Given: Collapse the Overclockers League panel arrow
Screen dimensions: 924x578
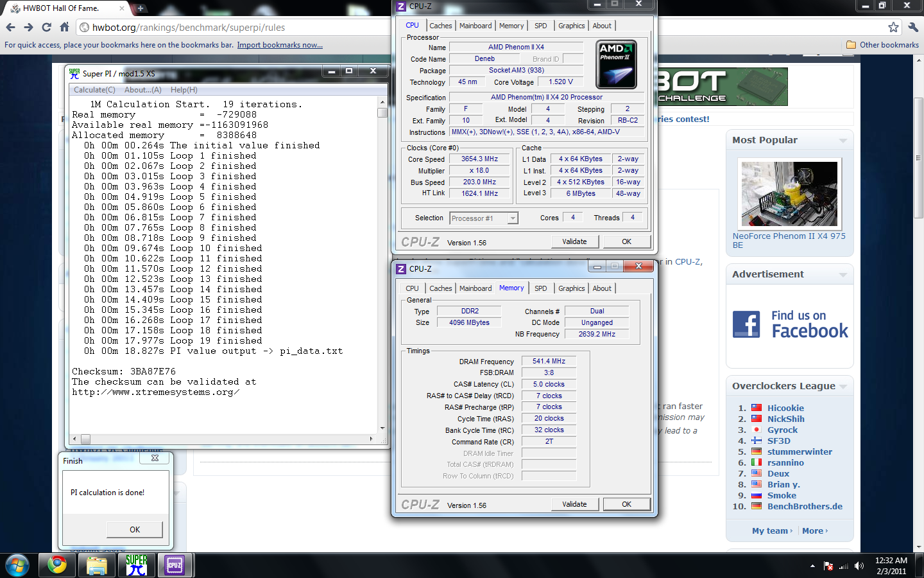Looking at the screenshot, I should tap(843, 387).
